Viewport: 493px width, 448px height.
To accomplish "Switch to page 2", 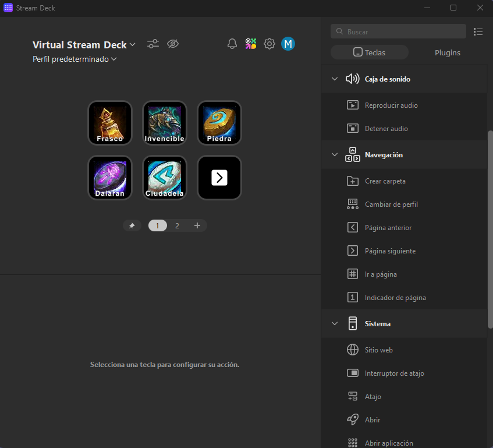I will click(177, 225).
